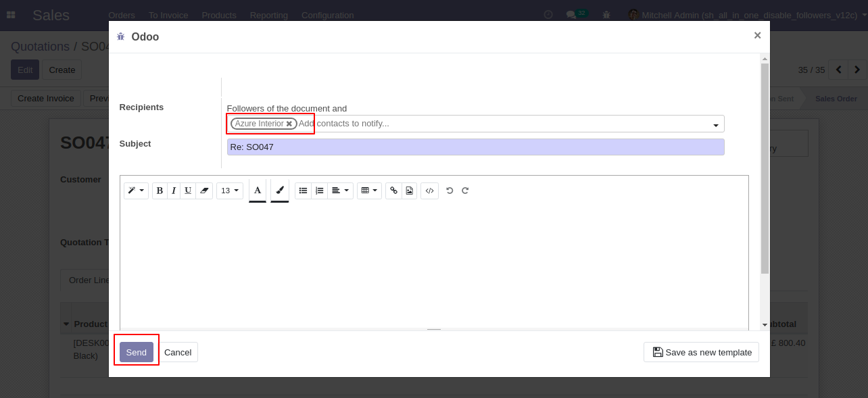Image resolution: width=868 pixels, height=398 pixels.
Task: Open the Orders menu
Action: point(122,15)
